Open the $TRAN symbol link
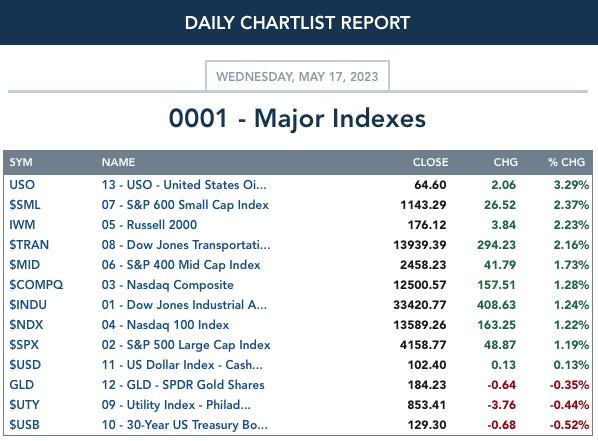 click(x=29, y=245)
